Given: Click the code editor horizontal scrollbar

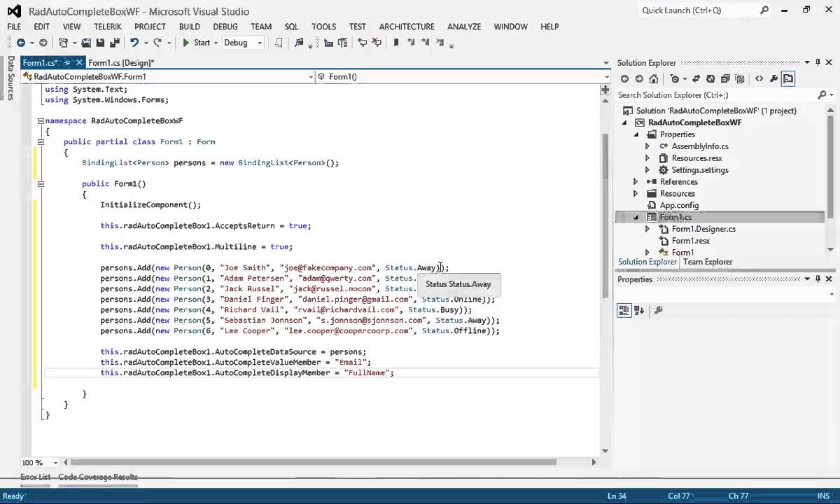Looking at the screenshot, I should click(x=312, y=462).
